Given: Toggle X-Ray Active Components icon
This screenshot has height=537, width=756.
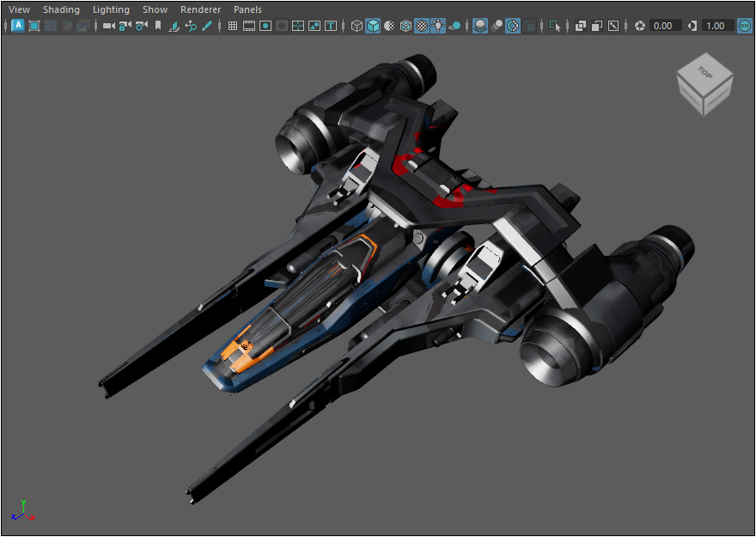Looking at the screenshot, I should 597,26.
